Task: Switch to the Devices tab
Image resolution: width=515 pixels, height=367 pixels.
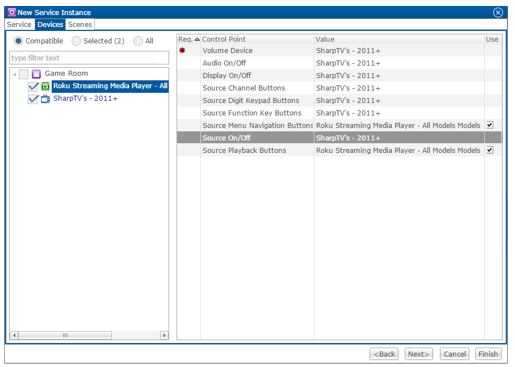Action: pos(50,24)
